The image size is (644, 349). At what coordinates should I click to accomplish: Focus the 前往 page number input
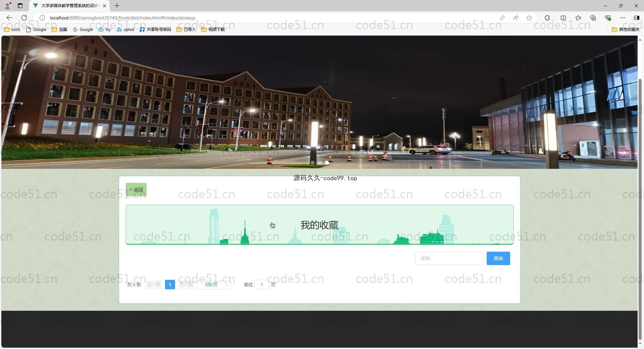[x=262, y=285]
